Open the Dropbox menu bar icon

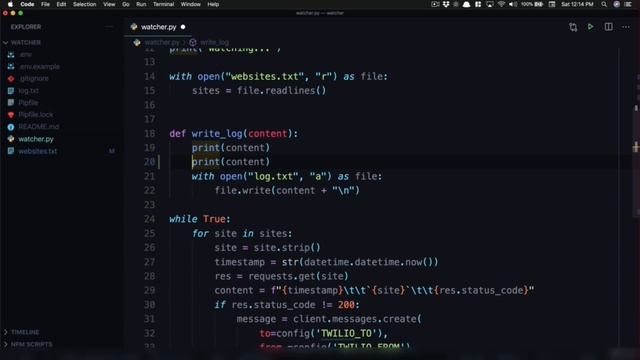coord(446,4)
